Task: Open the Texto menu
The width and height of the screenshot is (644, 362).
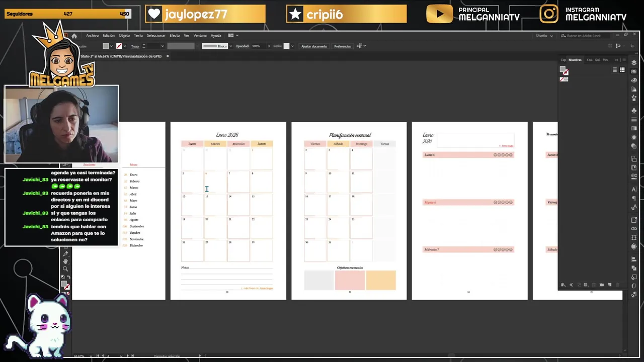Action: coord(138,36)
